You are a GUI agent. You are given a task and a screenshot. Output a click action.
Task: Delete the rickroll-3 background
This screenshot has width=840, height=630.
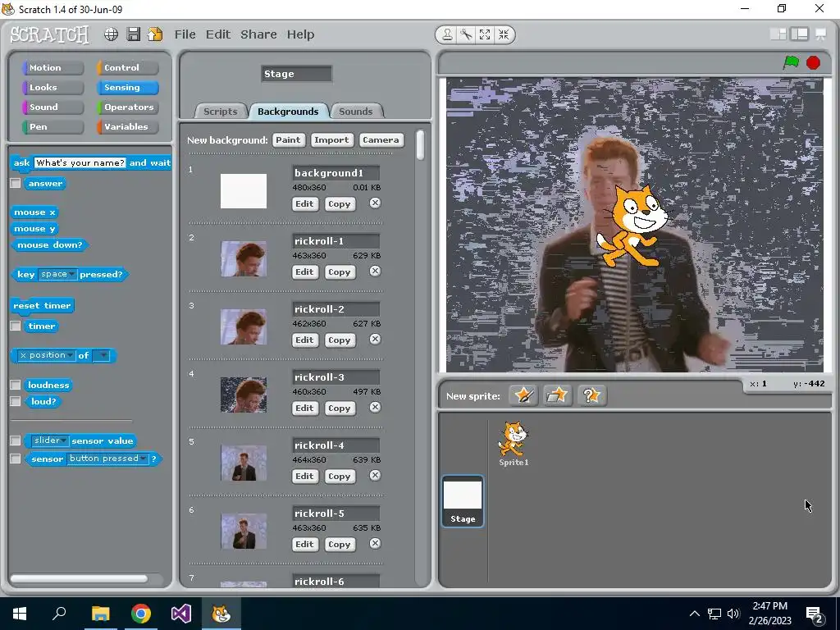(x=375, y=407)
